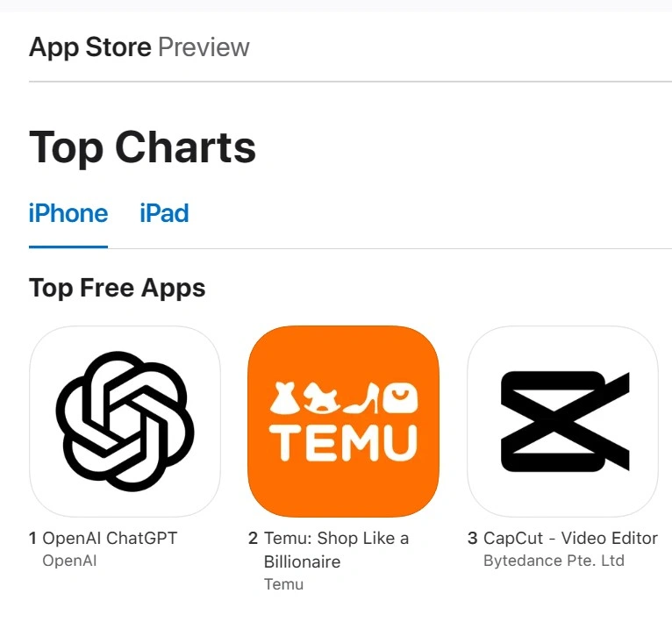Screen dimensions: 672x622
Task: Click the OpenAI developer name
Action: tap(69, 561)
